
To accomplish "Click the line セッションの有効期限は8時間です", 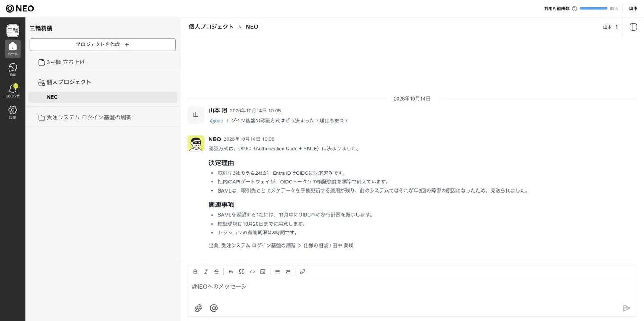I will (x=257, y=233).
